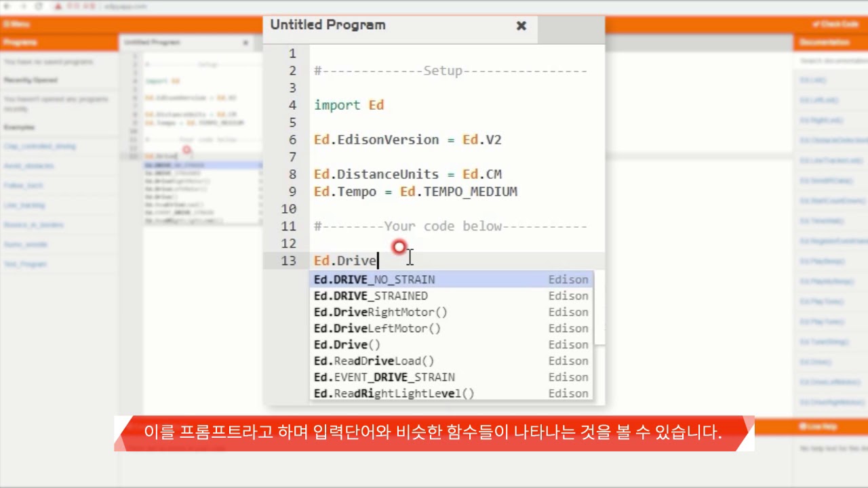Click the 'Ed.DistanceUnits = Ed.CM' line
The width and height of the screenshot is (868, 488).
408,174
